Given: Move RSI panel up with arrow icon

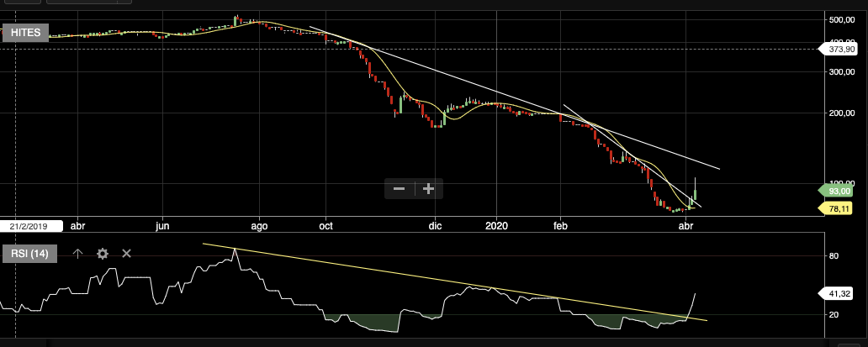Looking at the screenshot, I should point(78,254).
